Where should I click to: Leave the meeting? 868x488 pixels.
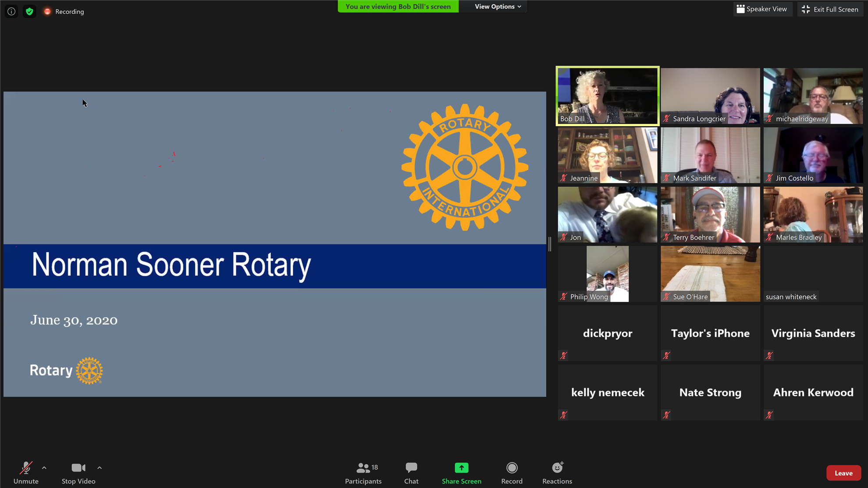coord(843,473)
